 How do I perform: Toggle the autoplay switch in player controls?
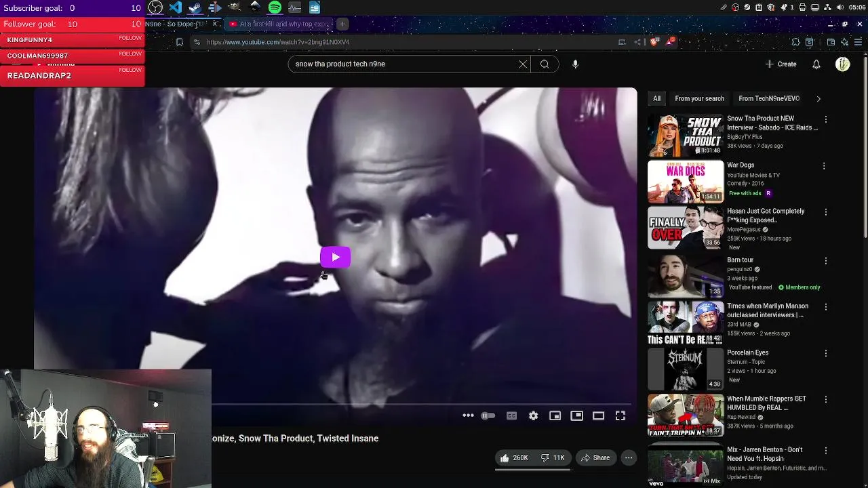click(x=488, y=415)
